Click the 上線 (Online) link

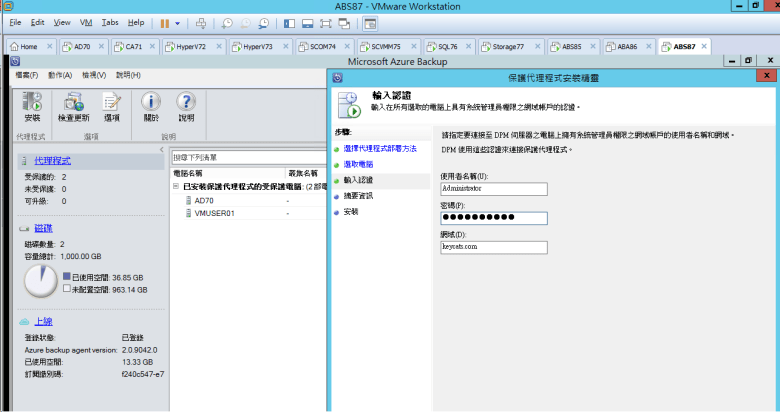(43, 321)
